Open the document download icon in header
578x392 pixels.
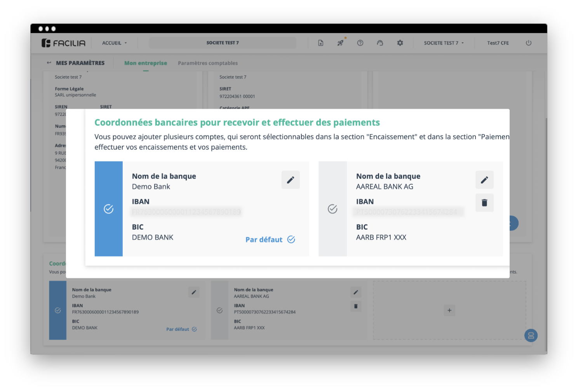[x=320, y=43]
